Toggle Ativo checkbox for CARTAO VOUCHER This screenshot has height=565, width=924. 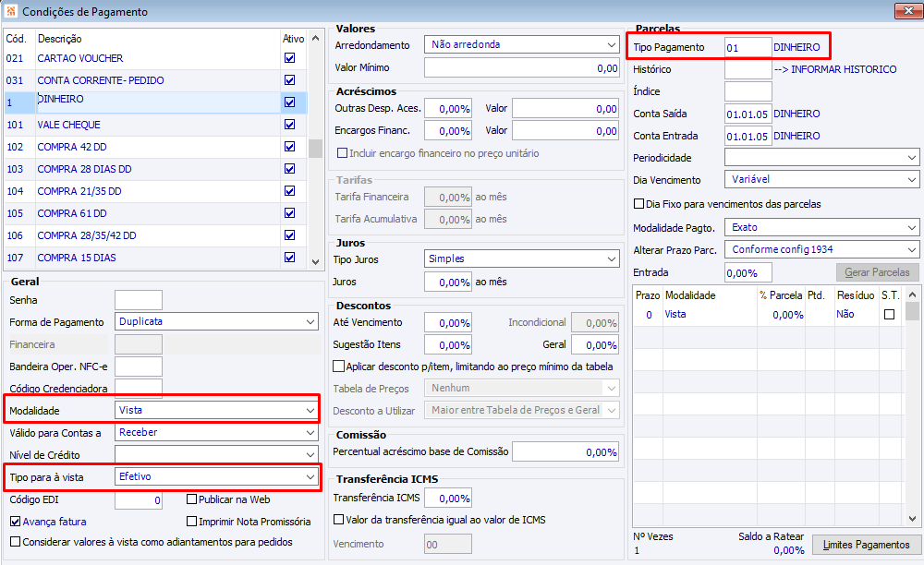pos(290,58)
